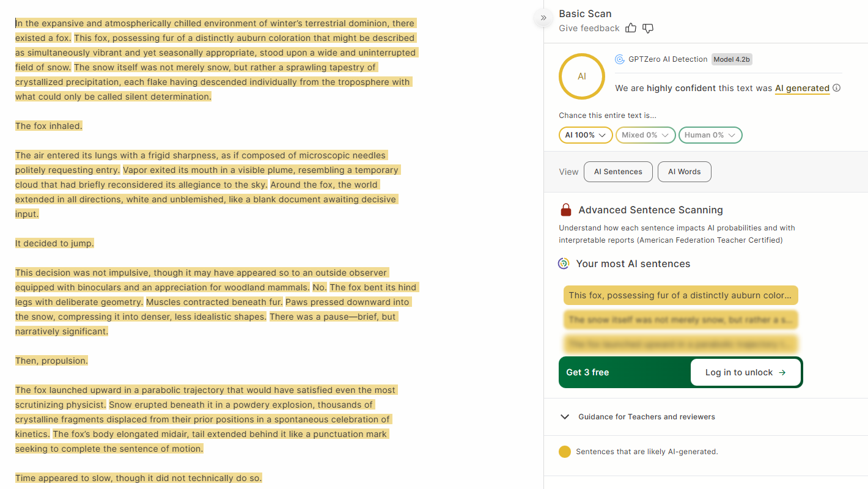The height and width of the screenshot is (489, 868).
Task: Click the Log in to unlock button
Action: [745, 372]
